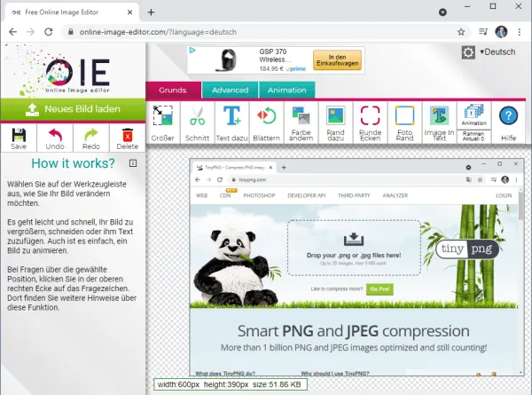Click the ad choices icon on banner
Screen dimensions: 532x395
point(192,51)
